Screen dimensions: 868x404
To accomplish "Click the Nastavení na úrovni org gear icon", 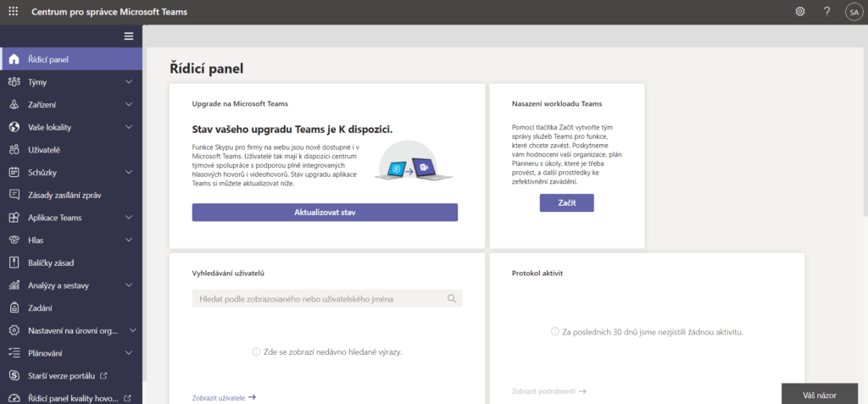I will 14,330.
